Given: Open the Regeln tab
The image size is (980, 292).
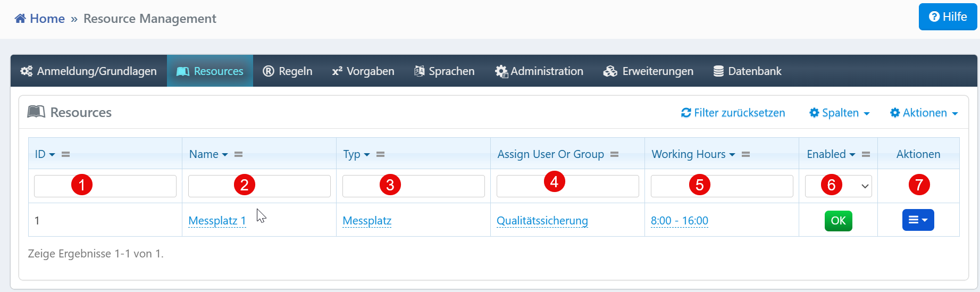Looking at the screenshot, I should point(288,71).
